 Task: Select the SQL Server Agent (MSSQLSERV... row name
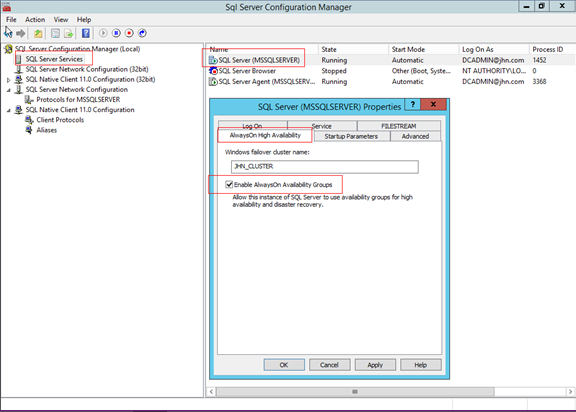coord(267,82)
